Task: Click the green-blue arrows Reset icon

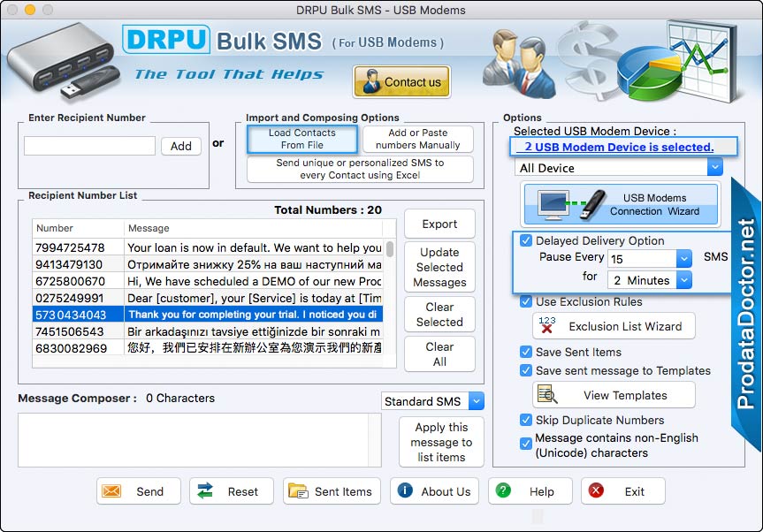Action: tap(205, 490)
